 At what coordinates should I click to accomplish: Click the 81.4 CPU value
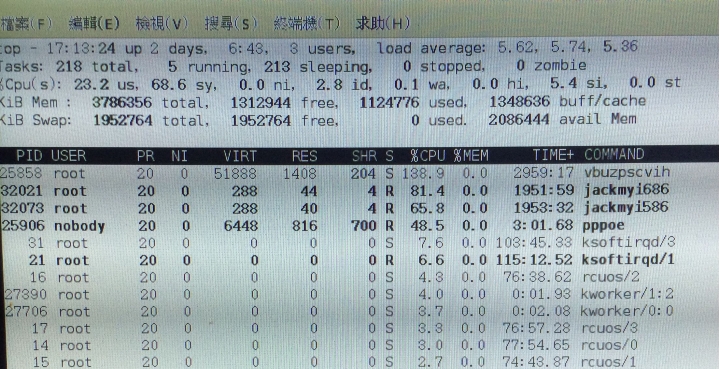pyautogui.click(x=428, y=191)
